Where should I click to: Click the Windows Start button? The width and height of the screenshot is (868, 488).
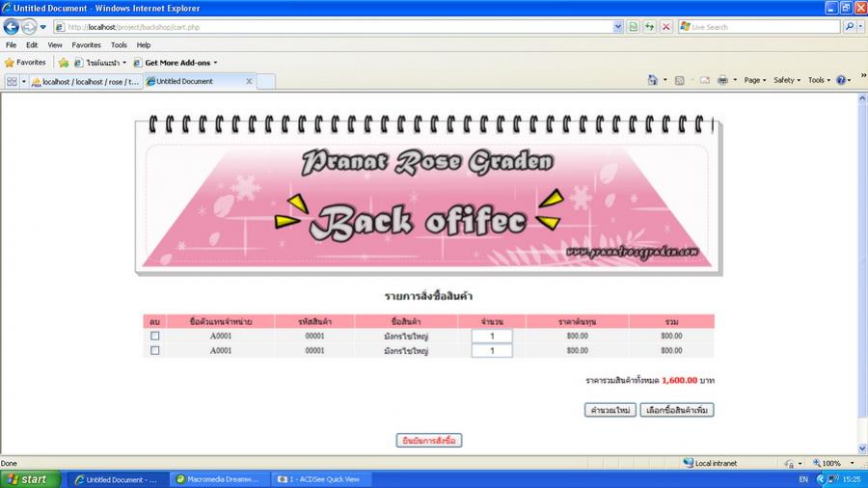[31, 479]
